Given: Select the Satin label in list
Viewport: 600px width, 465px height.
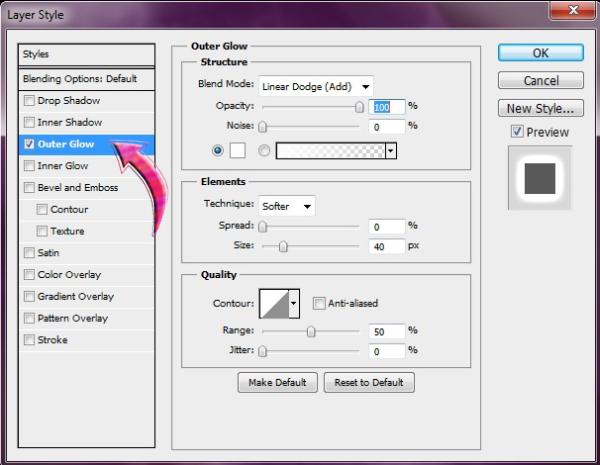Looking at the screenshot, I should pos(48,253).
